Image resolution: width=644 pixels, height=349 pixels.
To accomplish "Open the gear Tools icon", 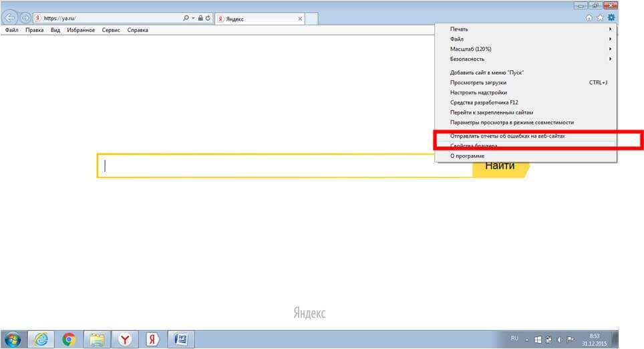I will click(611, 18).
